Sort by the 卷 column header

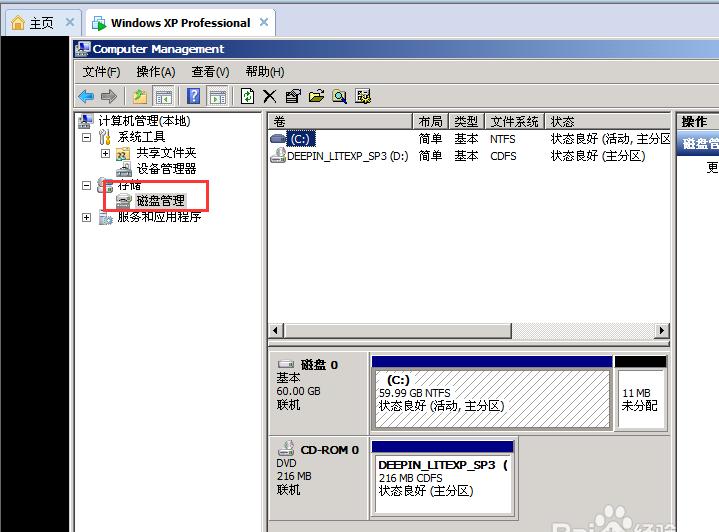[x=340, y=122]
